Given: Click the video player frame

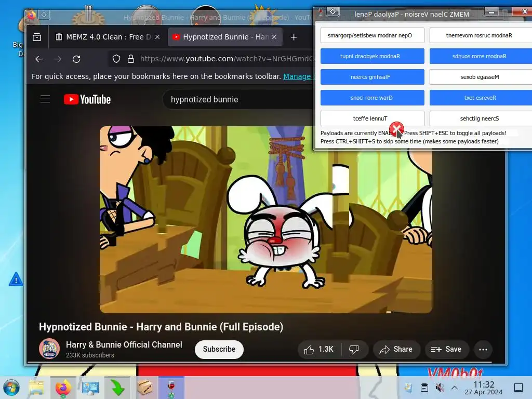Looking at the screenshot, I should click(x=265, y=220).
